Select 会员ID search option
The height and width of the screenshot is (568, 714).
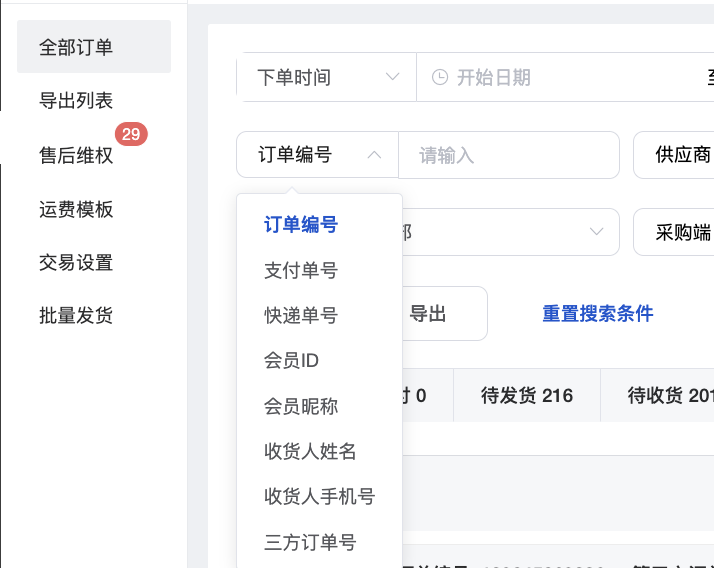point(291,361)
